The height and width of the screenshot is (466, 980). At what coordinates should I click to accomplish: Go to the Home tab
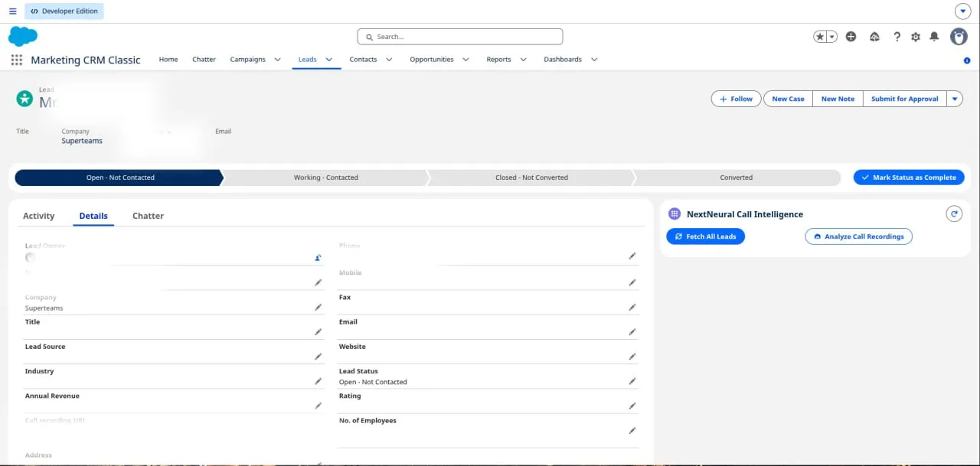tap(168, 60)
